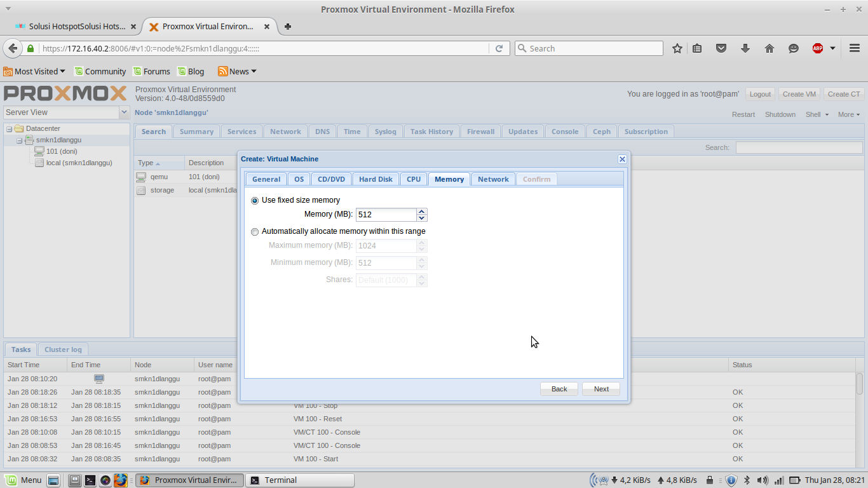The height and width of the screenshot is (488, 868).
Task: Open Firefox hamburger menu
Action: [x=855, y=48]
